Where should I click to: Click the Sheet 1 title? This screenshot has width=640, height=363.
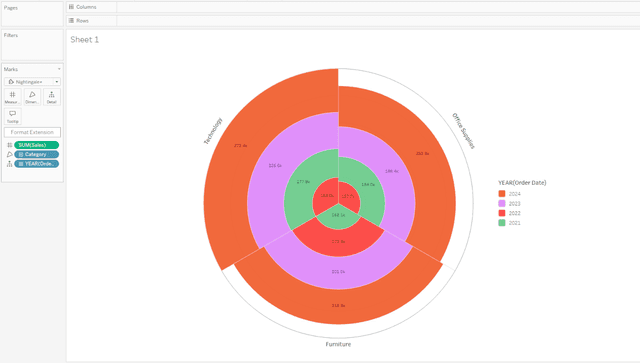coord(84,40)
